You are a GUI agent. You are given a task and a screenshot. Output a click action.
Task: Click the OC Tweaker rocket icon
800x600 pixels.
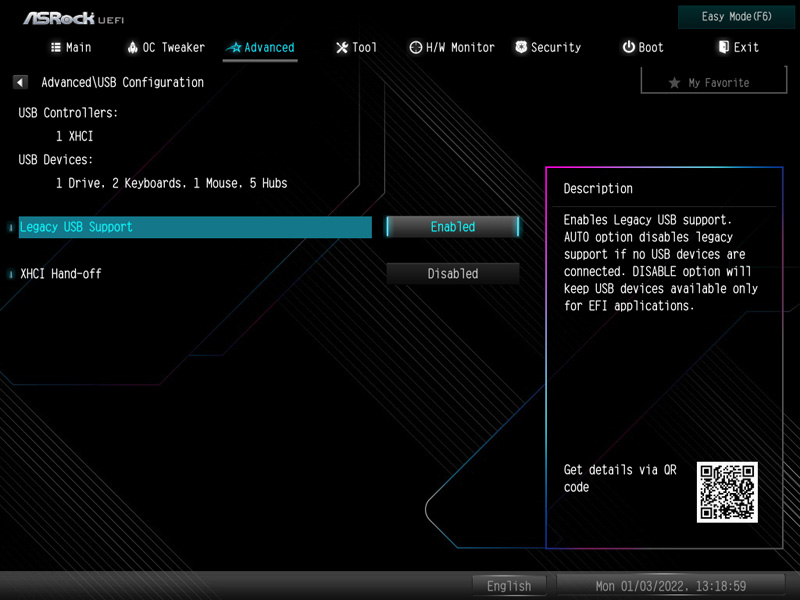133,47
